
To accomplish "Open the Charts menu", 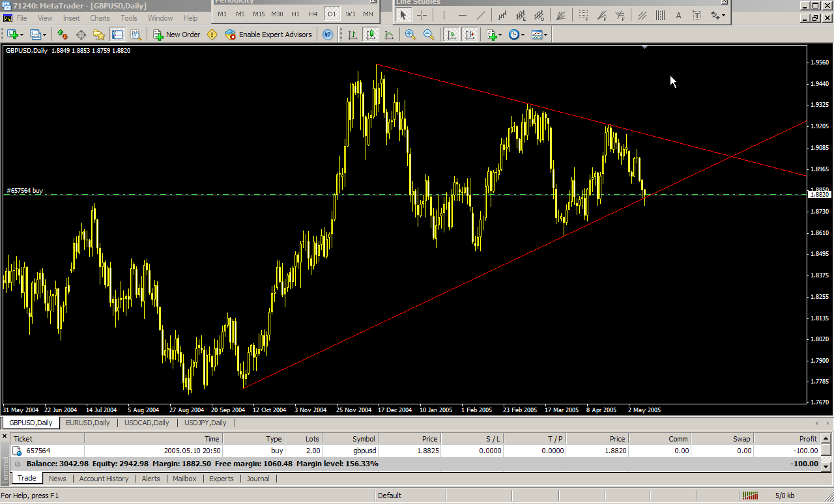I will click(100, 18).
